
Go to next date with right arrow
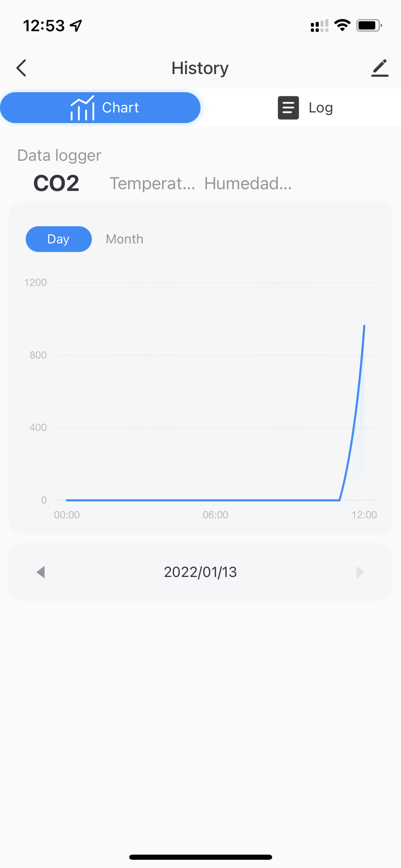coord(360,572)
